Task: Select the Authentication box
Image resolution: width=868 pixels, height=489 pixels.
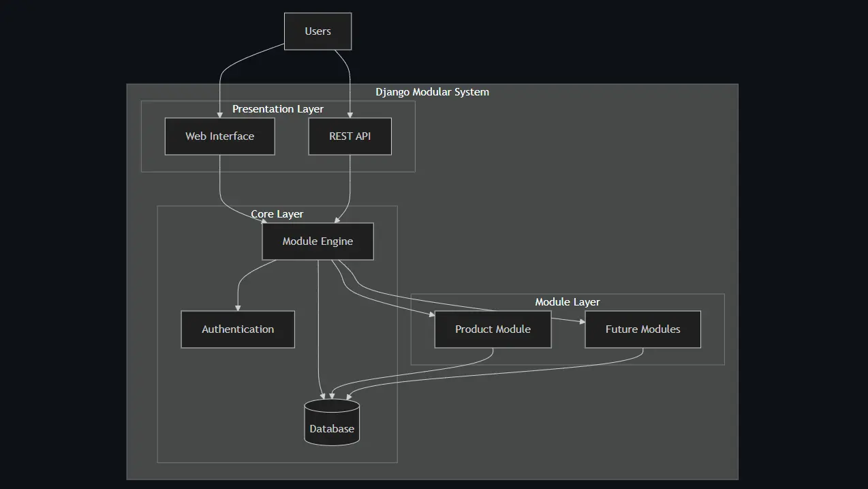Action: 238,329
